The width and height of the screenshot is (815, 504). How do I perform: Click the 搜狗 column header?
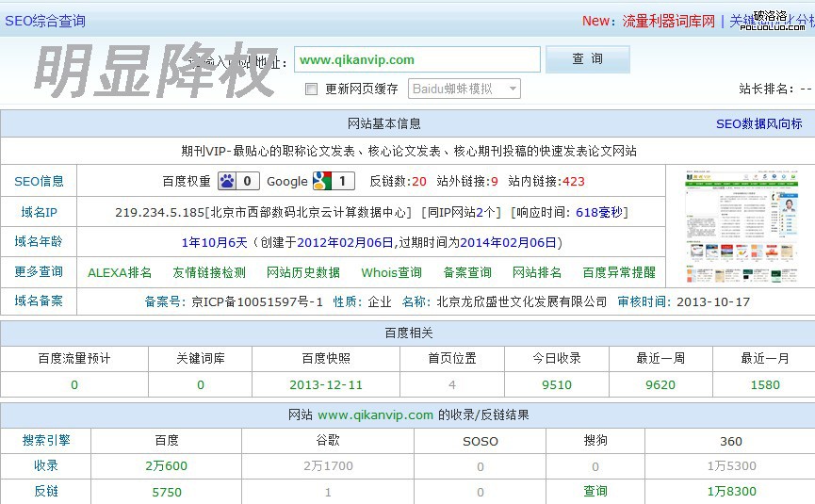tap(595, 441)
